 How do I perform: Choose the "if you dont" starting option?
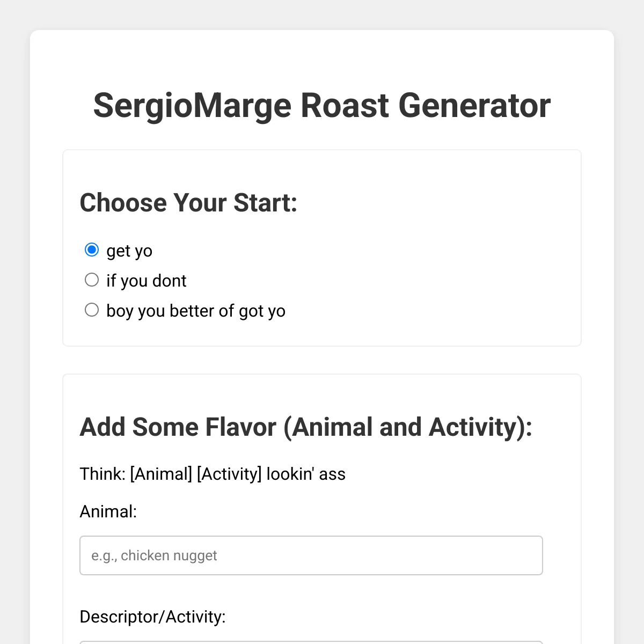point(92,280)
